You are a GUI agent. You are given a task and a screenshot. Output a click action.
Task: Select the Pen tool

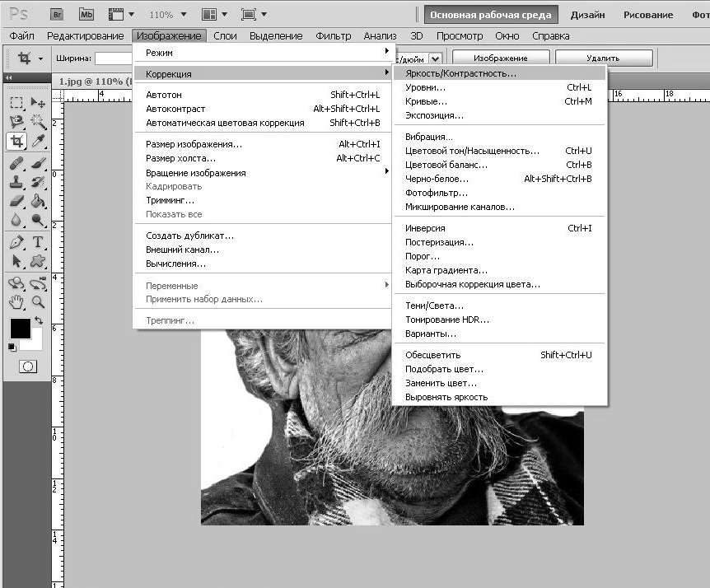click(16, 242)
